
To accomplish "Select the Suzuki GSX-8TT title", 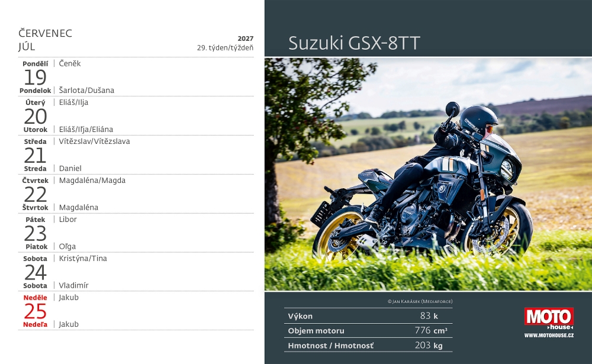I will (354, 43).
